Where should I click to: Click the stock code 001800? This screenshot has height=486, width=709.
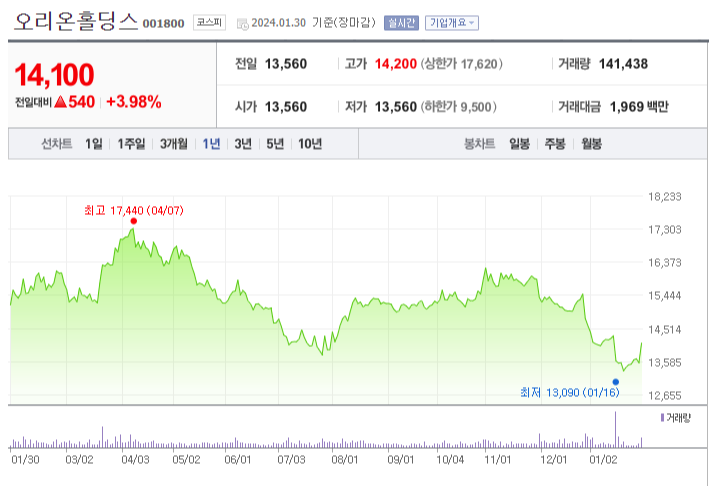(164, 24)
